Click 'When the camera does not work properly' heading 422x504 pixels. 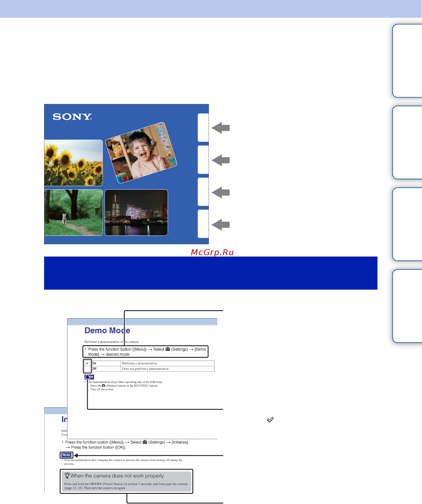tap(117, 476)
